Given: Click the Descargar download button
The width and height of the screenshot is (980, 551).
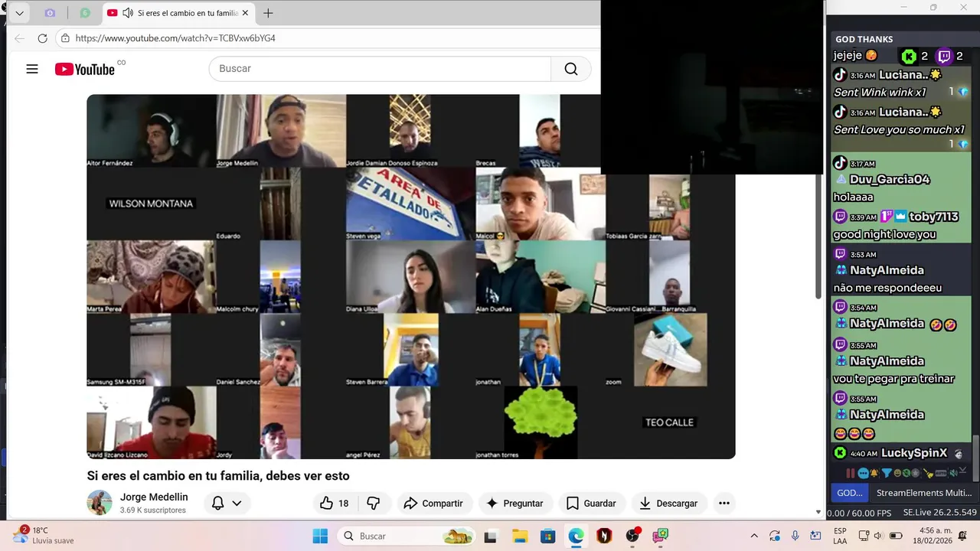Looking at the screenshot, I should (x=668, y=503).
